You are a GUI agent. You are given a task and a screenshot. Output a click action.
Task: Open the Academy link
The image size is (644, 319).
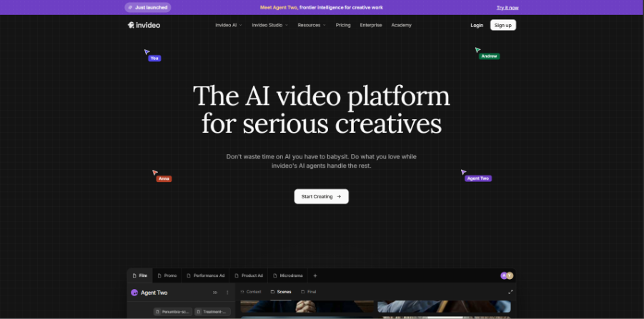(401, 25)
